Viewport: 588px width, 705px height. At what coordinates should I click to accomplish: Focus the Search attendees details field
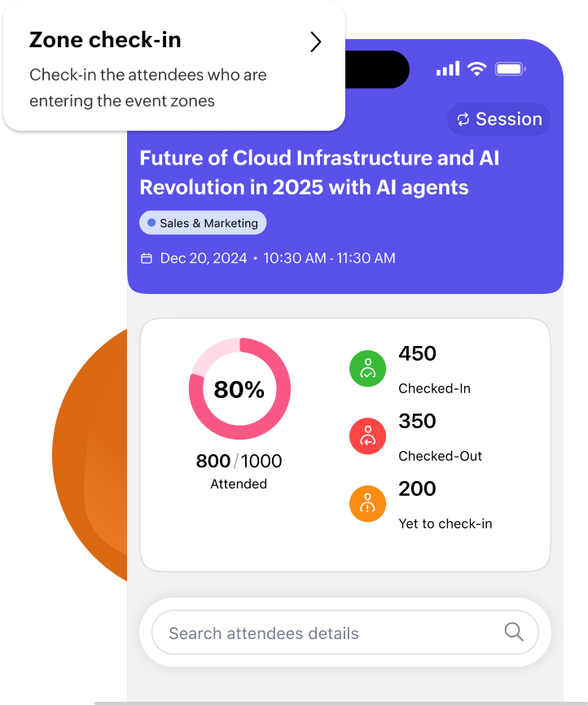(x=326, y=633)
